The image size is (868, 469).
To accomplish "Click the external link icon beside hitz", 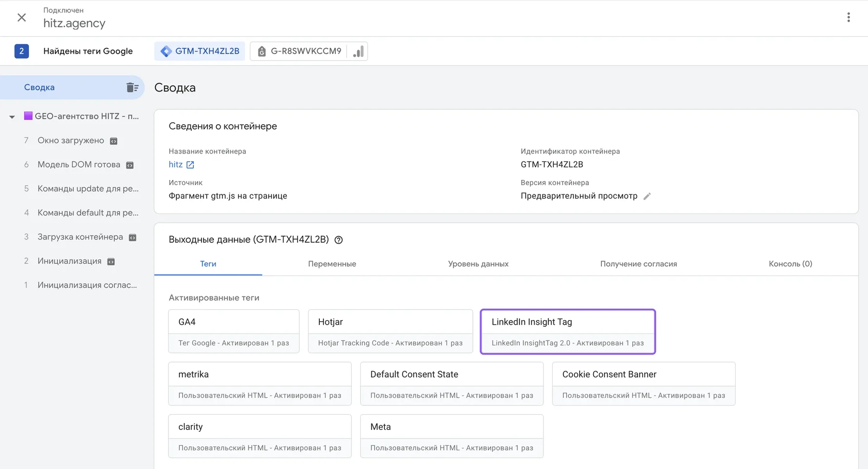I will [190, 164].
